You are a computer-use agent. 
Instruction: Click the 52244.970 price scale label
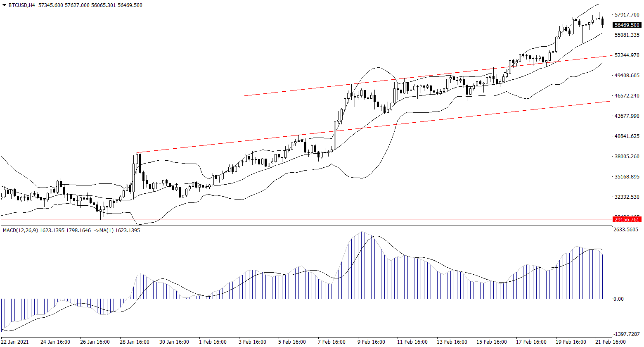tap(627, 55)
